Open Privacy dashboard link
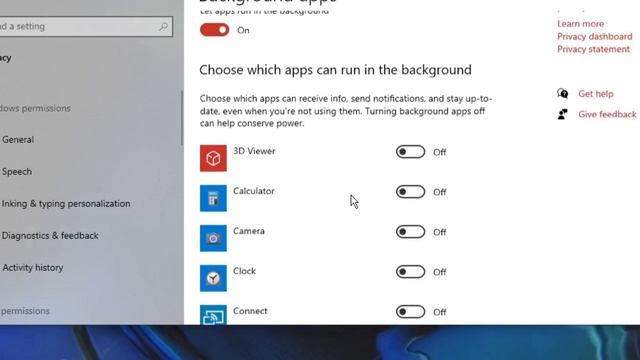Image resolution: width=640 pixels, height=360 pixels. point(595,36)
